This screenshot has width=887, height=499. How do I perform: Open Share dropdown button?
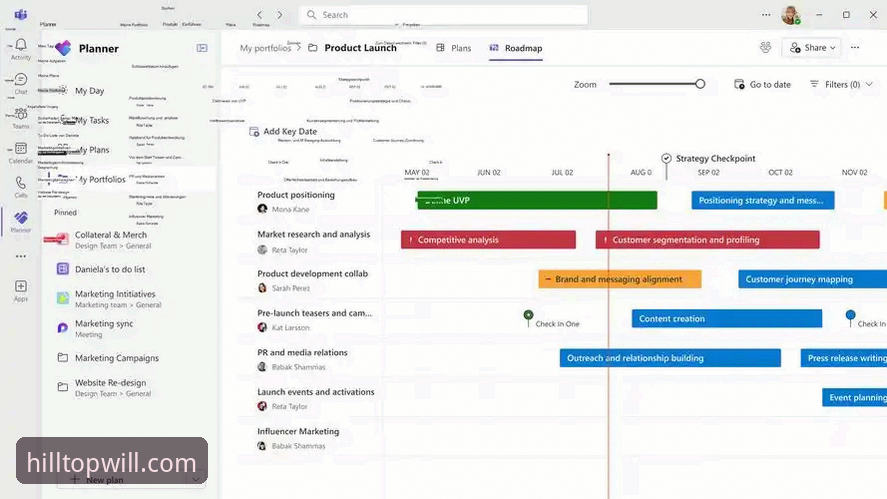tap(812, 48)
